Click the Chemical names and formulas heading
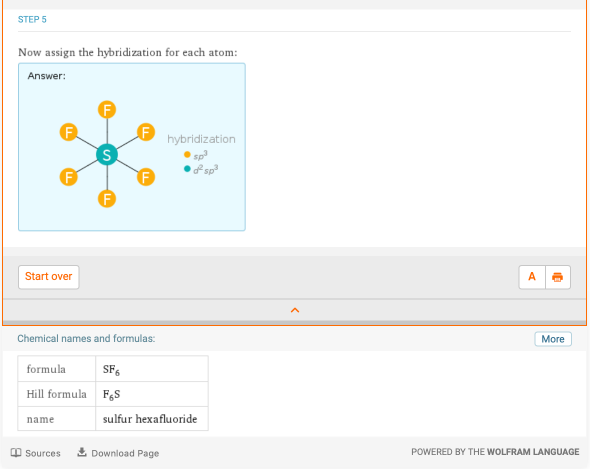590x469 pixels. coord(86,339)
